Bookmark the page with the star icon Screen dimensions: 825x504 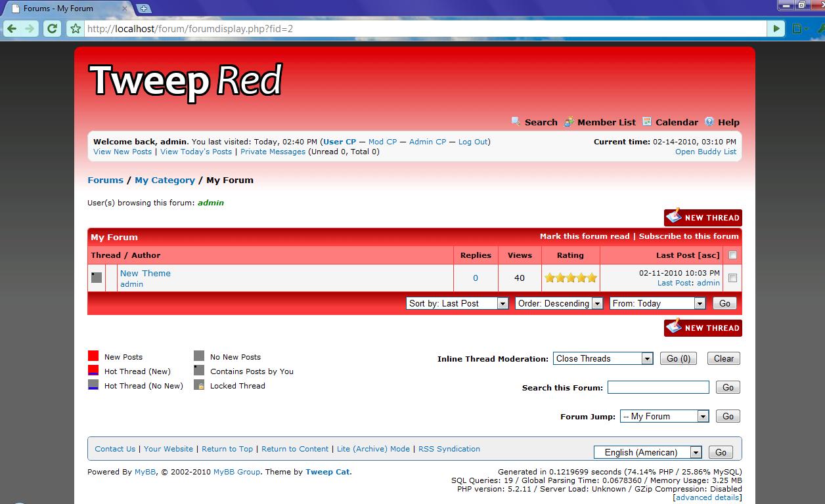[x=76, y=29]
